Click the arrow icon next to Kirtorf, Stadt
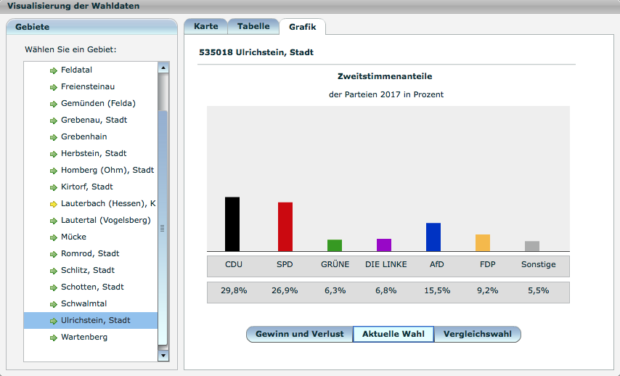Viewport: 620px width, 376px height. click(53, 187)
